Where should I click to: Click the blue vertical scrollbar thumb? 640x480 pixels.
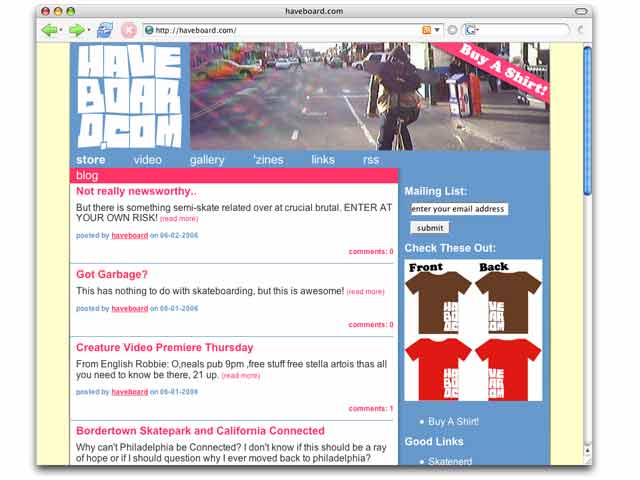tap(587, 121)
